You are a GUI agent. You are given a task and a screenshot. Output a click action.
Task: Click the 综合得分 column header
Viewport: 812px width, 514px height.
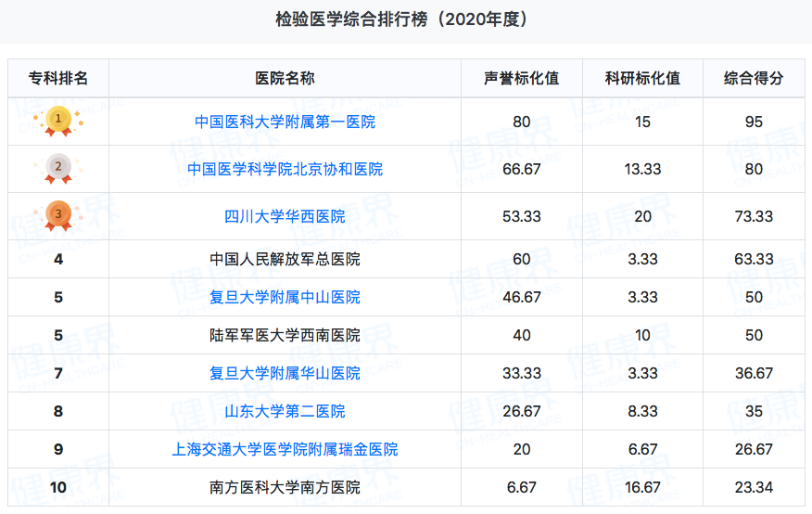click(754, 78)
